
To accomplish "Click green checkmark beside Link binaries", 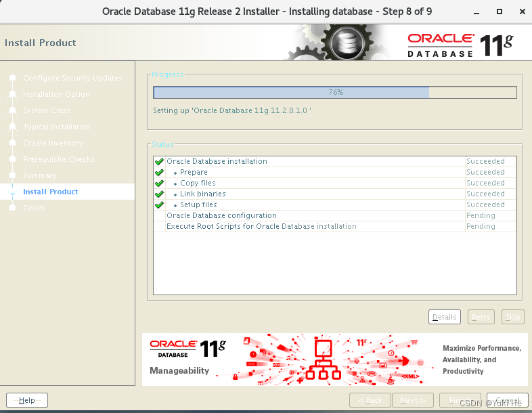I will 159,194.
